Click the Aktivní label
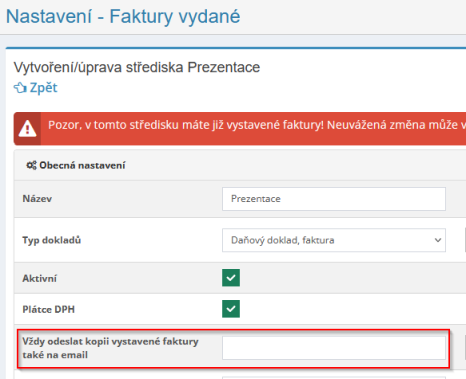Viewport: 466px width, 379px height. 39,278
